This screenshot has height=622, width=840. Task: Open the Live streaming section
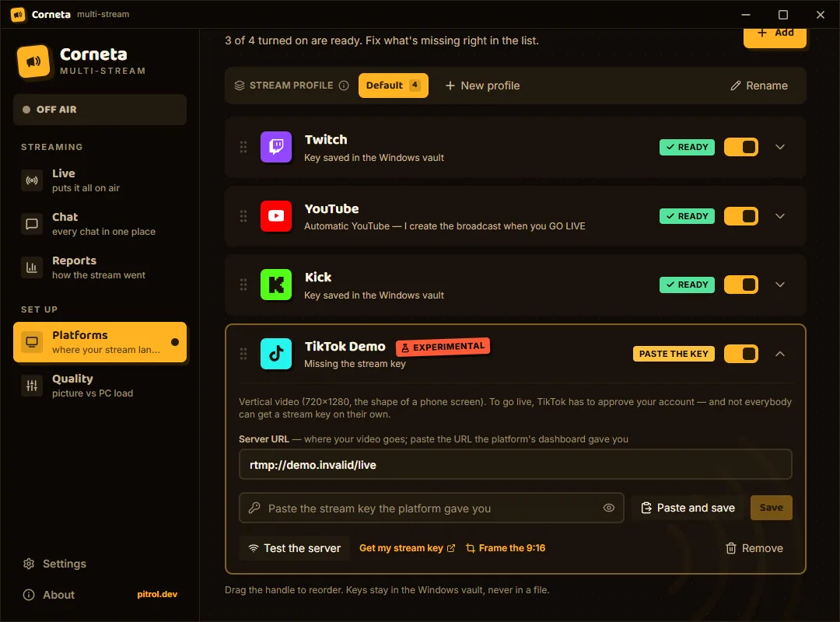click(x=100, y=180)
